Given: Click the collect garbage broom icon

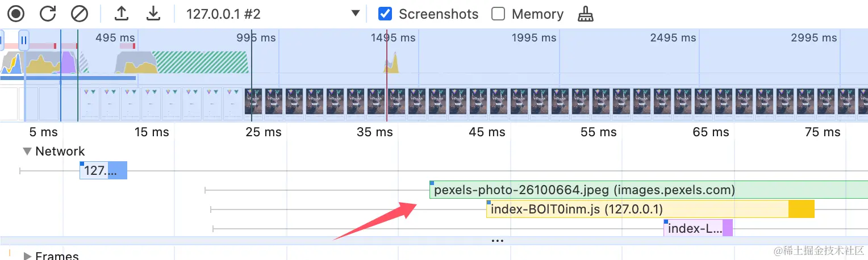Looking at the screenshot, I should click(585, 14).
